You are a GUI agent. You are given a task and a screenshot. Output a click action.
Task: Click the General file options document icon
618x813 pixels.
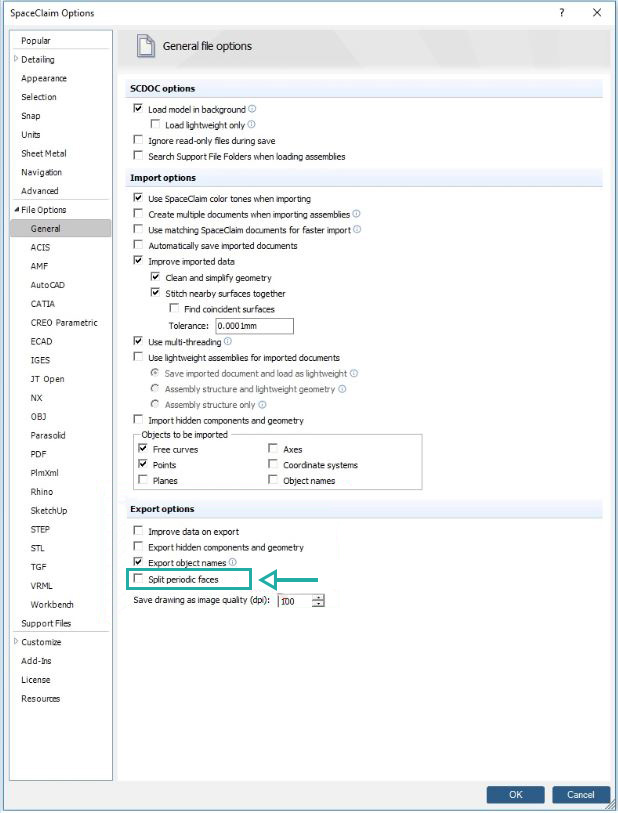pyautogui.click(x=146, y=46)
